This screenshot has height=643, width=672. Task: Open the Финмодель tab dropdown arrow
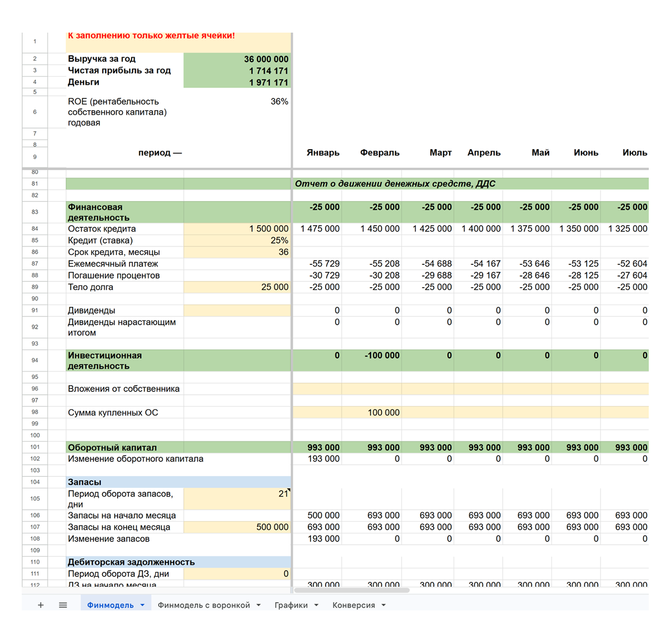pyautogui.click(x=142, y=605)
